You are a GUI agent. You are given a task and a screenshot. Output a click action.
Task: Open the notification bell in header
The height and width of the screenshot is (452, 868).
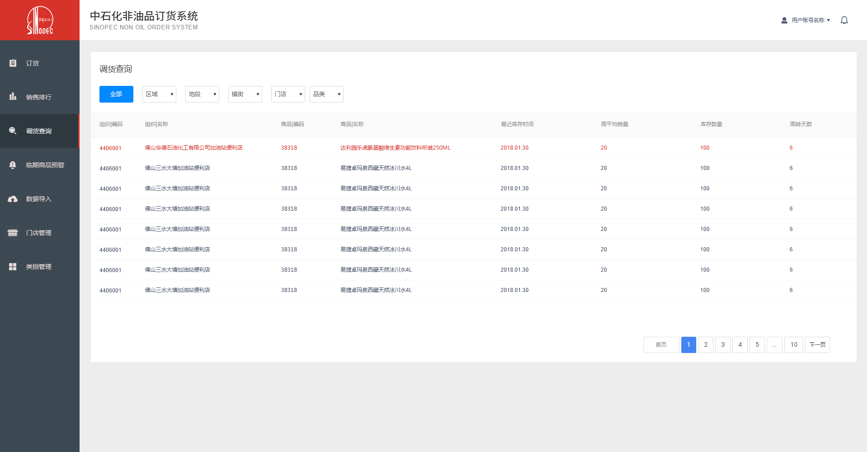(x=844, y=20)
